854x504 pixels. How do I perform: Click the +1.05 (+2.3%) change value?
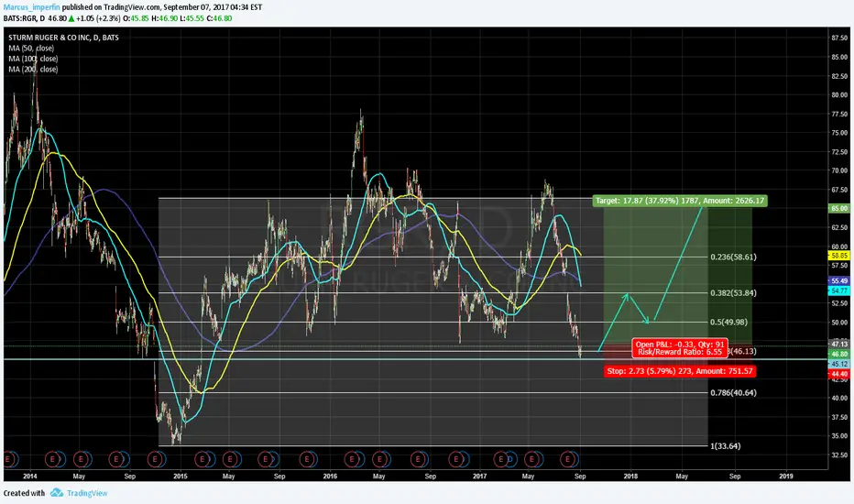(x=99, y=18)
